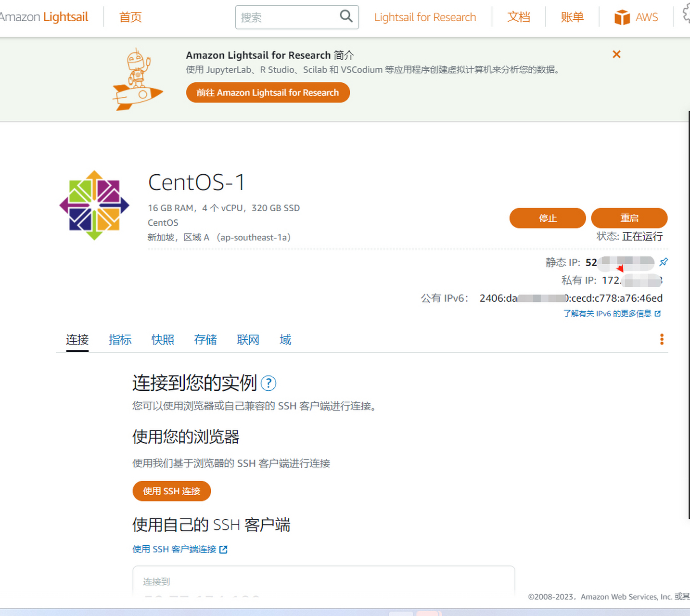Image resolution: width=690 pixels, height=616 pixels.
Task: Click the external link icon after SSH 客户端连接
Action: (223, 550)
